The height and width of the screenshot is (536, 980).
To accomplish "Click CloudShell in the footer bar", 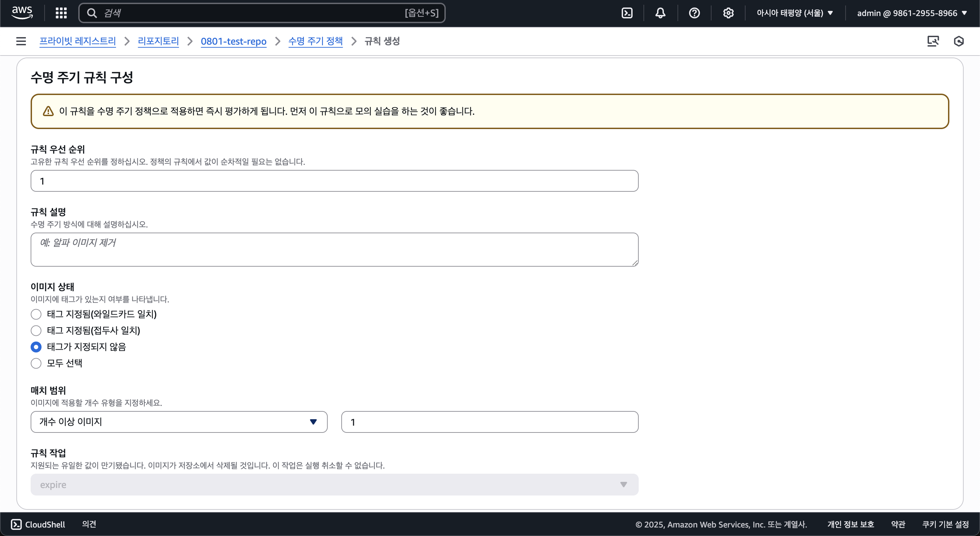I will [38, 524].
